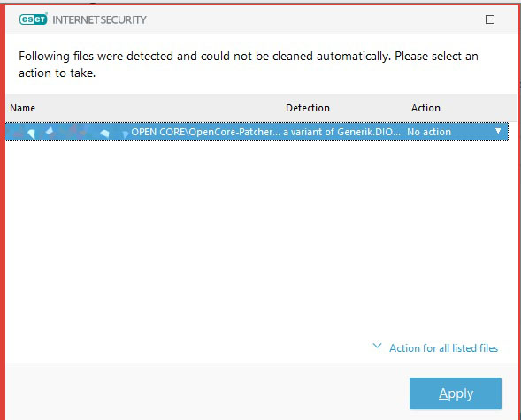Click the Apply button
The width and height of the screenshot is (521, 420).
click(x=456, y=393)
